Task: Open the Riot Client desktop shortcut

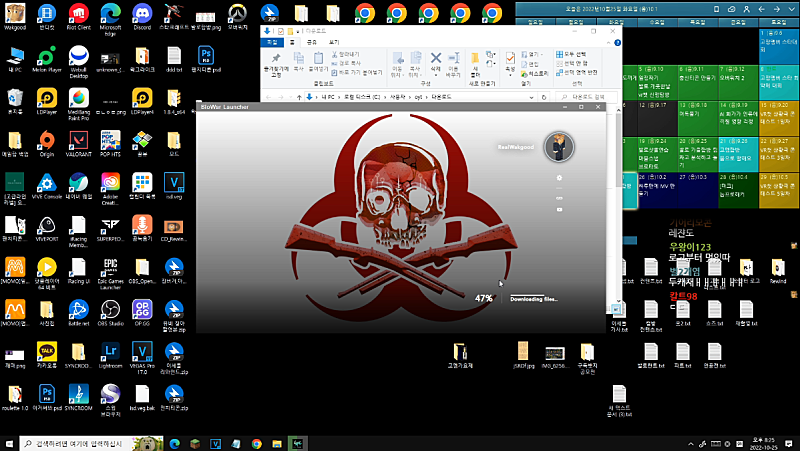Action: 78,12
